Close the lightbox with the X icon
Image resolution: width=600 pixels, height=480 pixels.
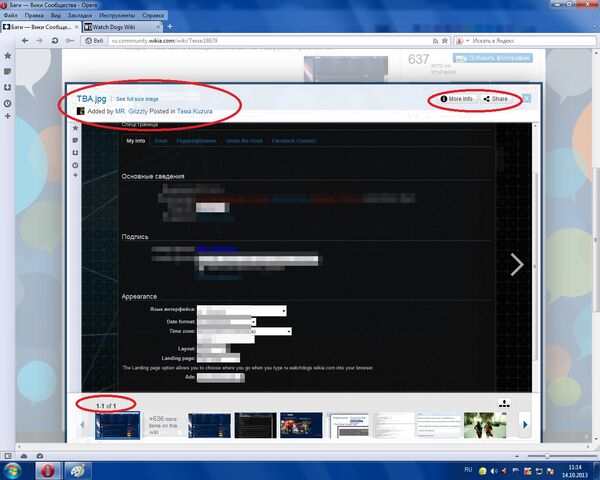pos(527,99)
